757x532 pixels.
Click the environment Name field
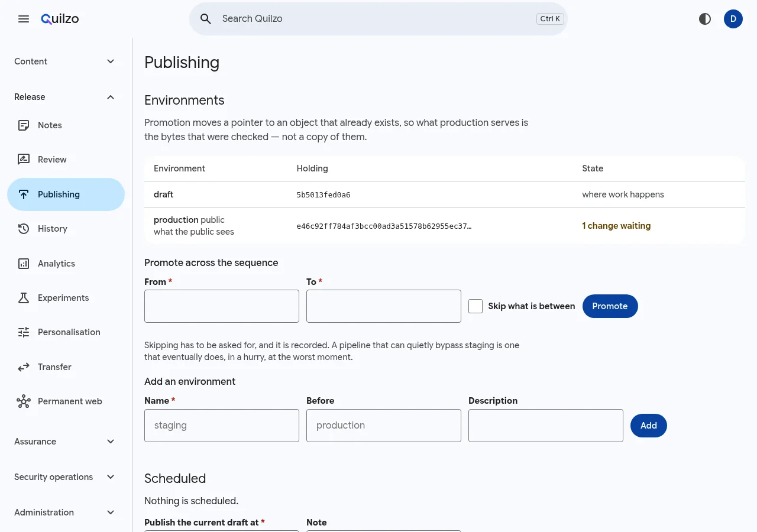(x=222, y=426)
